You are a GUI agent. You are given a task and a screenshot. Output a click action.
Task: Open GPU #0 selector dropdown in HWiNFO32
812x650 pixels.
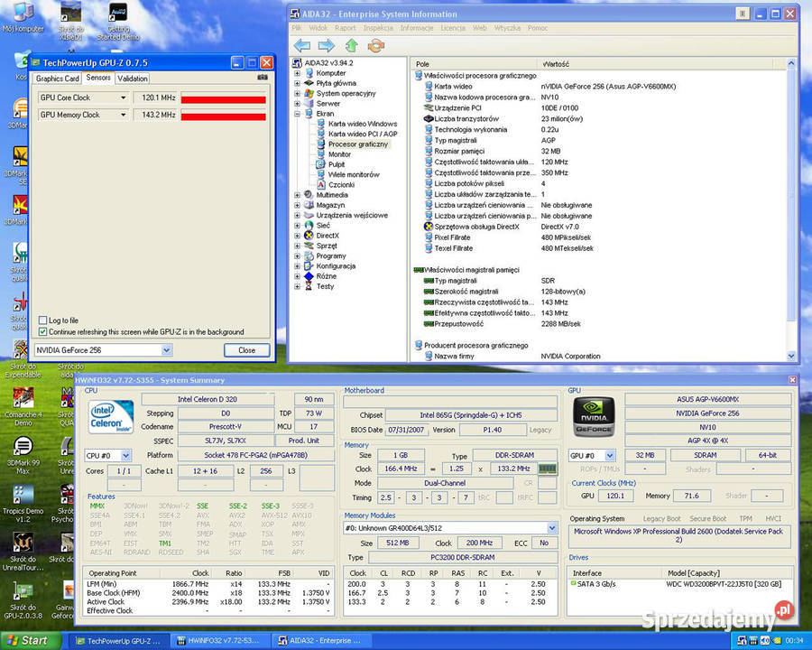(x=610, y=456)
